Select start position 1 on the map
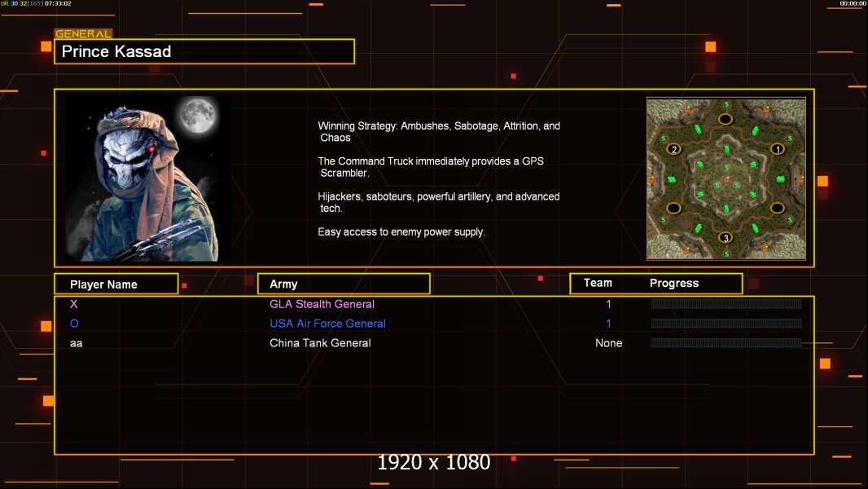Screen dimensions: 868x489 pos(778,149)
